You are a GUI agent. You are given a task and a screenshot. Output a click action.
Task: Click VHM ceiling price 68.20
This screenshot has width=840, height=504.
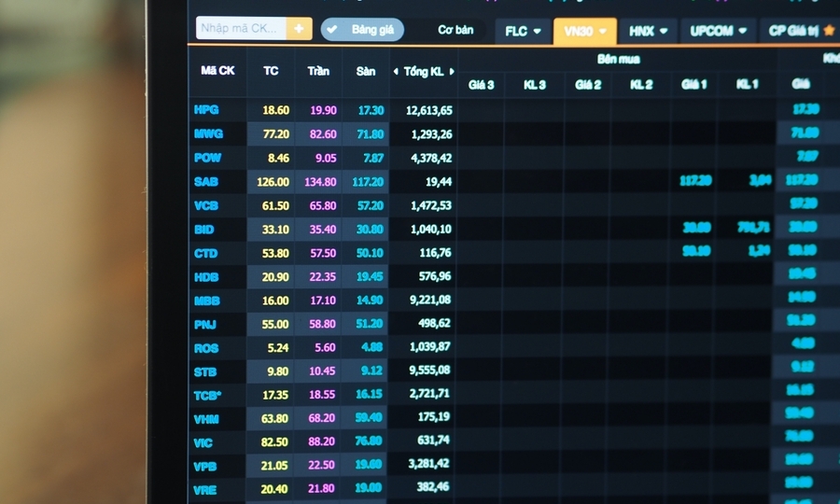pos(321,418)
